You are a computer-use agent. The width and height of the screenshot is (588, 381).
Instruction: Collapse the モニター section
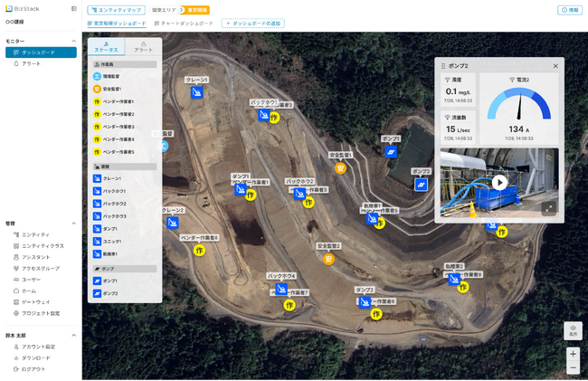(73, 42)
